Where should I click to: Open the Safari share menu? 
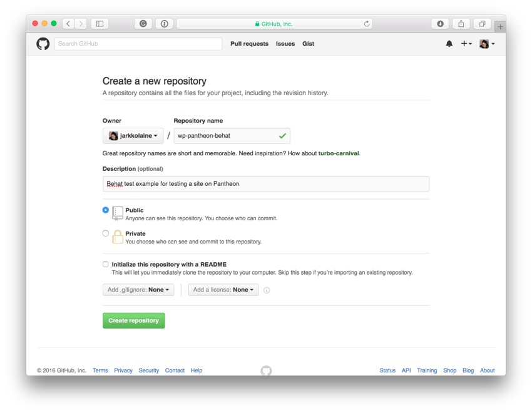[461, 23]
